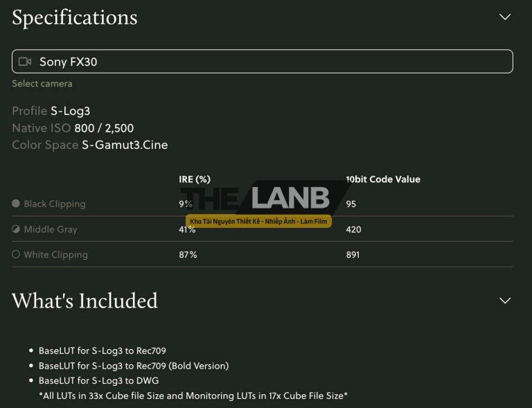Click the White Clipping 891 code value

pos(353,254)
